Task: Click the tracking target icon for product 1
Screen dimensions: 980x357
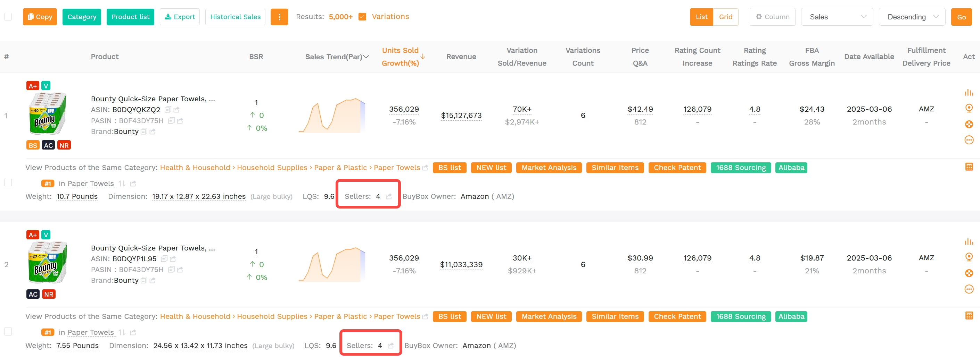Action: click(x=969, y=108)
